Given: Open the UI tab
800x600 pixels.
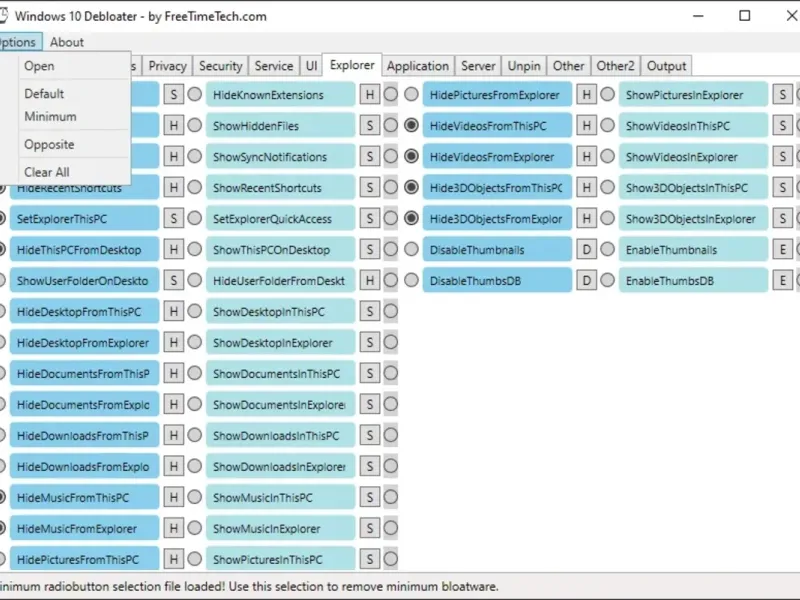Looking at the screenshot, I should [311, 66].
